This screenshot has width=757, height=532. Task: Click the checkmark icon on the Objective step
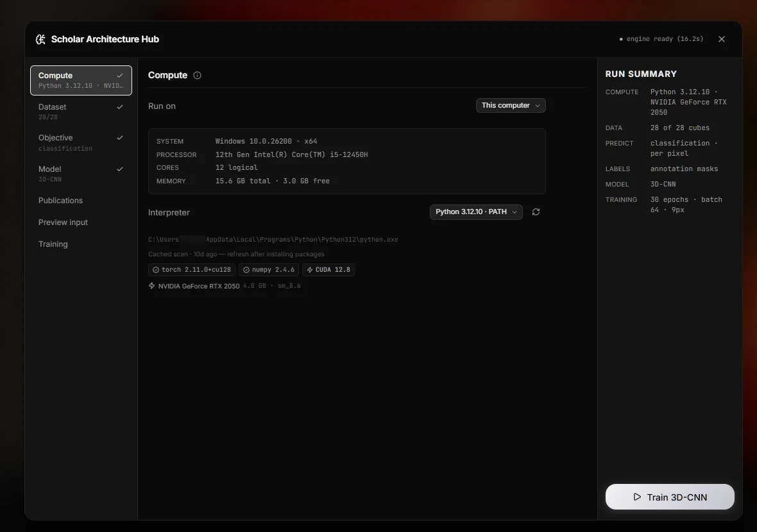(120, 137)
